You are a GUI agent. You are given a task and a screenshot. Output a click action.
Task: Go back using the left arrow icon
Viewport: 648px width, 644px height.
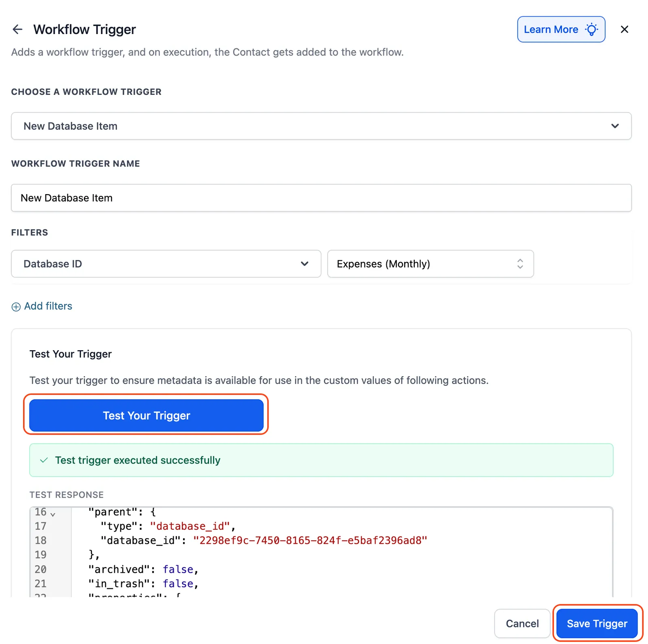pyautogui.click(x=17, y=29)
